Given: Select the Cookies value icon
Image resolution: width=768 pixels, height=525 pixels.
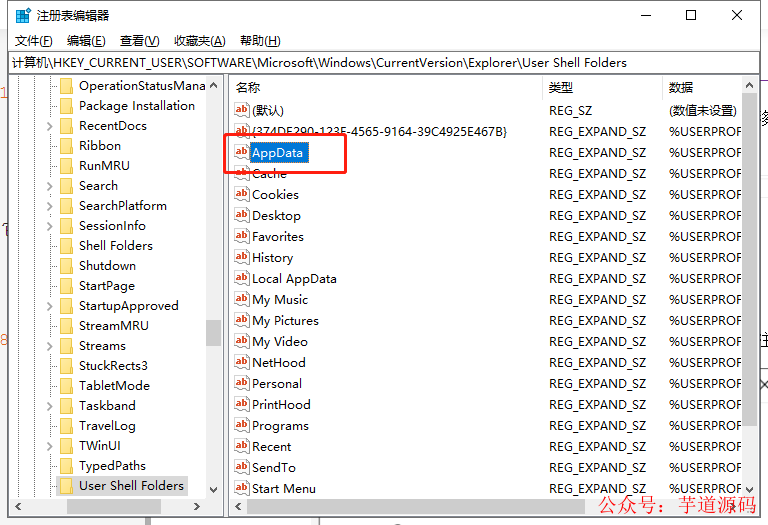Looking at the screenshot, I should (x=241, y=194).
